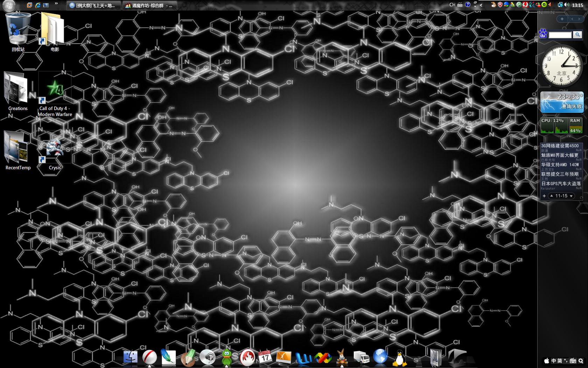Viewport: 588px width, 368px height.
Task: Open news headline 联想提交三年预期
Action: (x=560, y=174)
